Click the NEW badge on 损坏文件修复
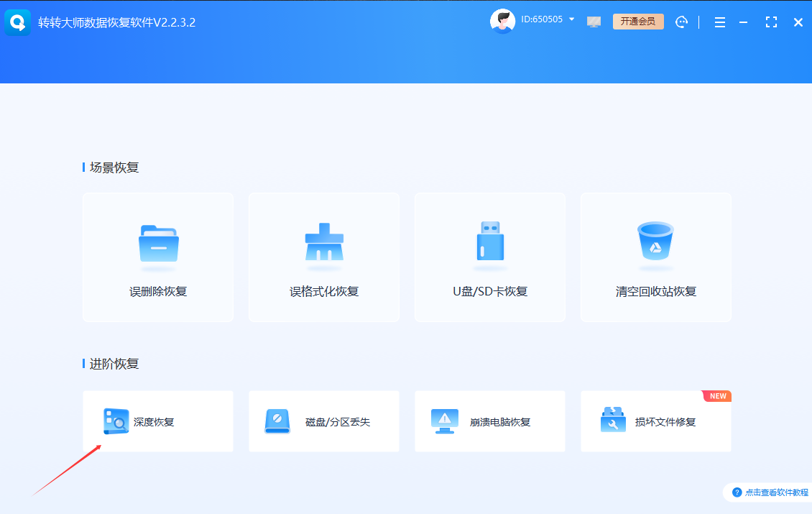The image size is (812, 514). point(716,395)
